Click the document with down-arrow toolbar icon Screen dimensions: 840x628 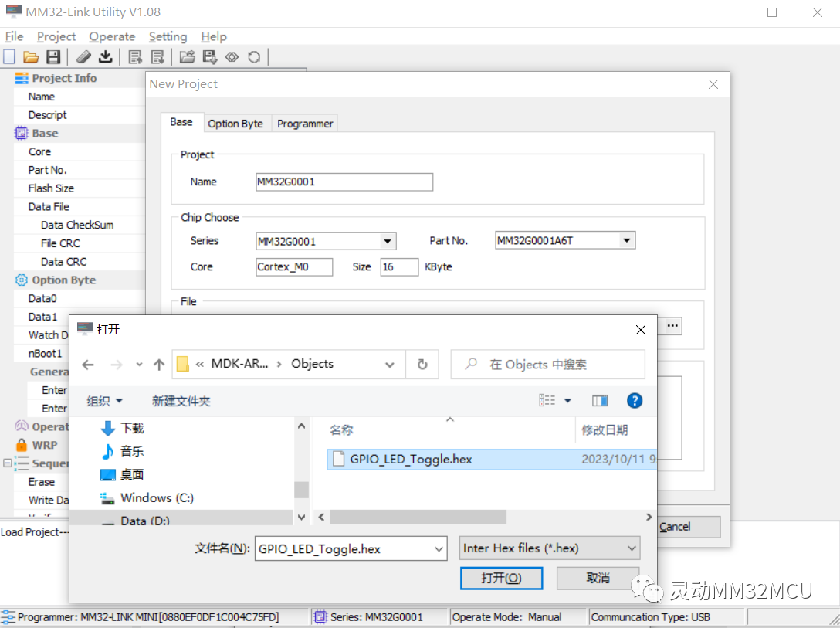point(157,57)
